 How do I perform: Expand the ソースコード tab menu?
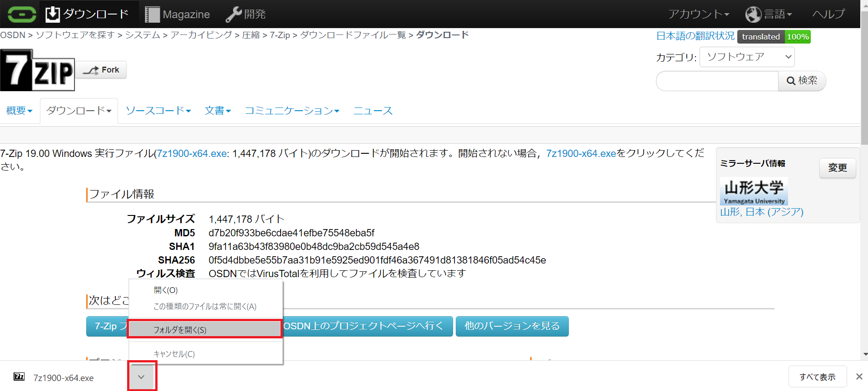[158, 111]
